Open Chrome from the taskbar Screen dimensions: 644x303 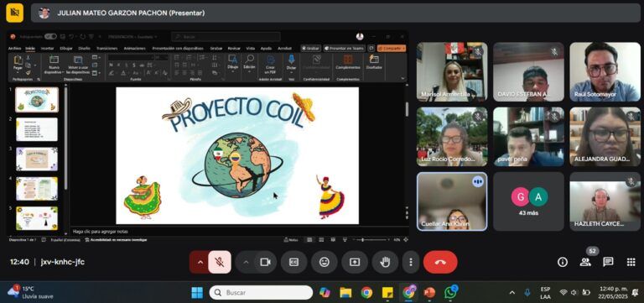click(x=366, y=293)
